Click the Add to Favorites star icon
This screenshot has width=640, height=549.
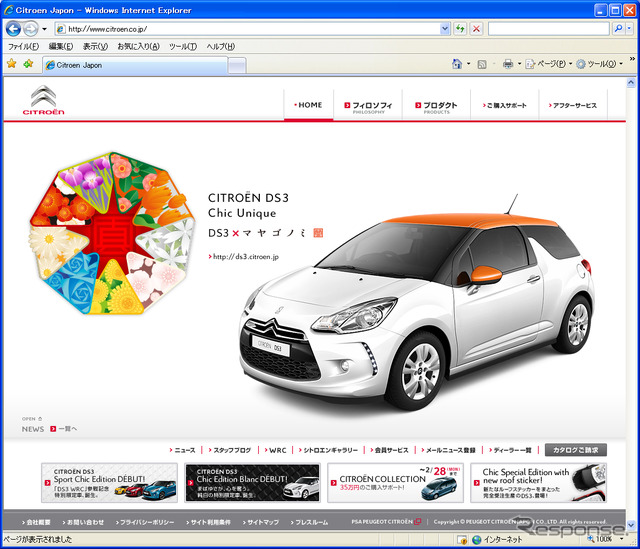point(28,64)
